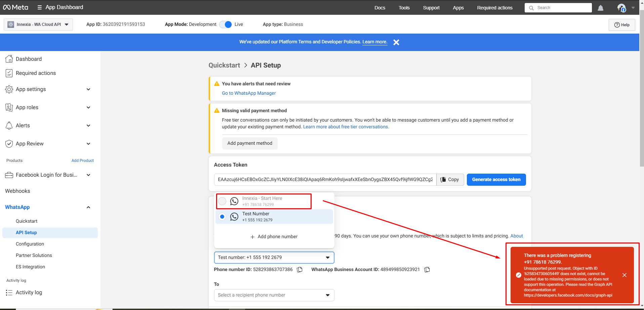Viewport: 644px width, 310px height.
Task: Select the Test Number radio button
Action: (222, 217)
